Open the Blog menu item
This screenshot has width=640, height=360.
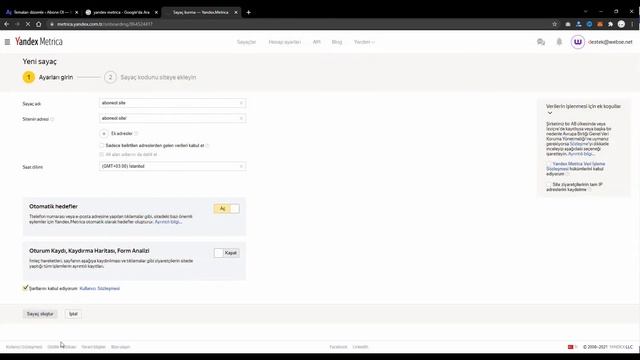point(337,42)
